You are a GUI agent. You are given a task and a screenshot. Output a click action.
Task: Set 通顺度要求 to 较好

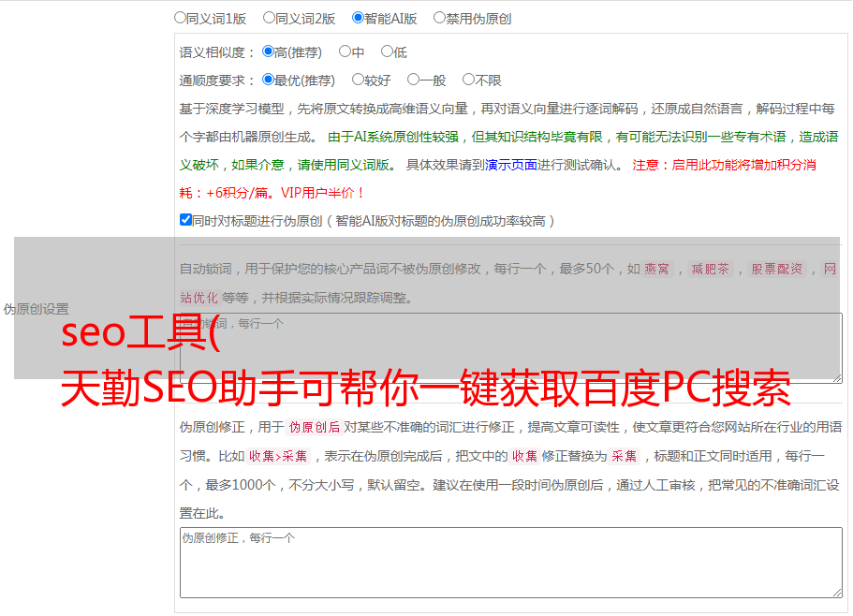coord(358,80)
